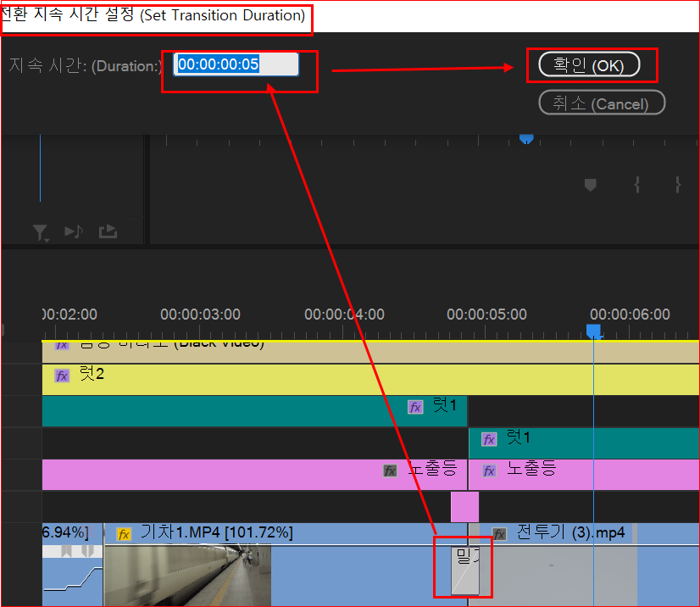Click the add marker icon
Viewport: 700px width, 607px height.
[590, 185]
